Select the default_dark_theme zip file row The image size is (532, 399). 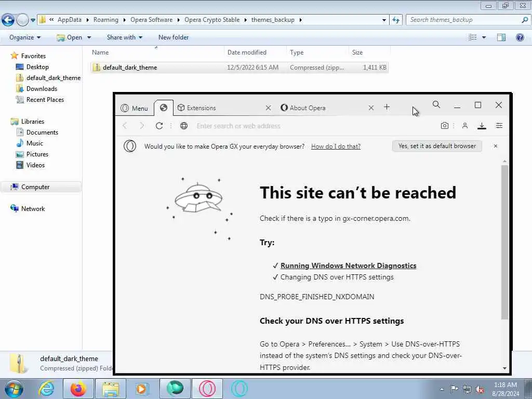[x=239, y=68]
